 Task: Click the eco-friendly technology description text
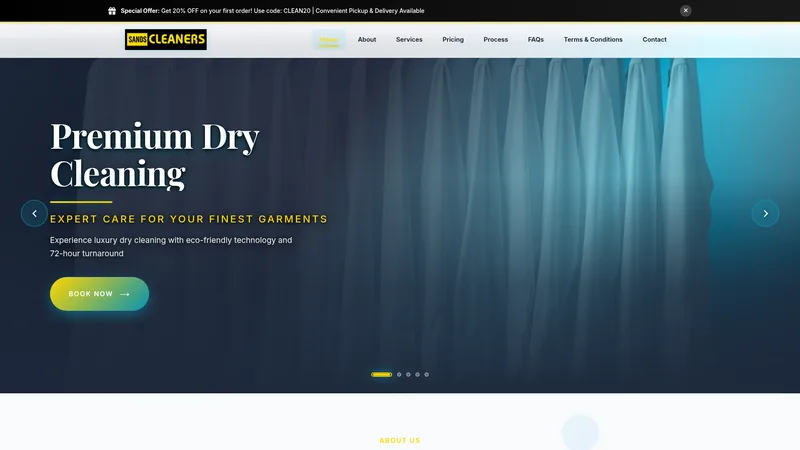171,246
